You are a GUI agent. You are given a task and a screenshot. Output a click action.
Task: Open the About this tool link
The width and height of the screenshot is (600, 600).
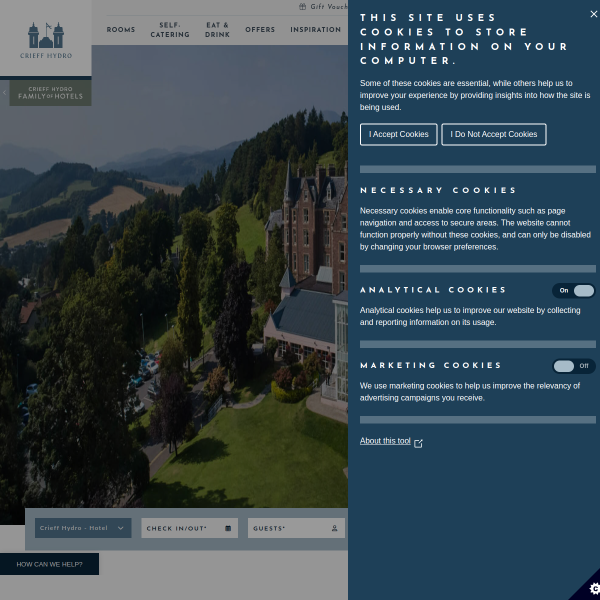point(385,441)
